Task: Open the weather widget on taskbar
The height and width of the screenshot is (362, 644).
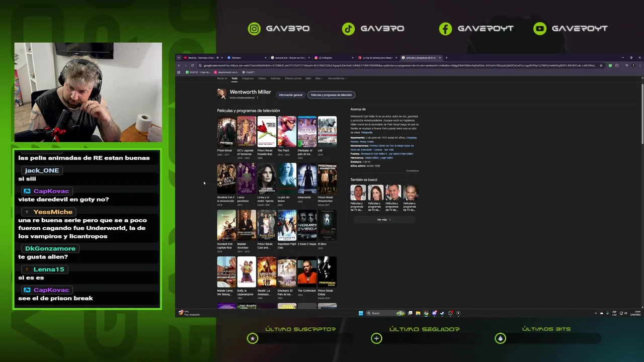Action: coord(189,313)
